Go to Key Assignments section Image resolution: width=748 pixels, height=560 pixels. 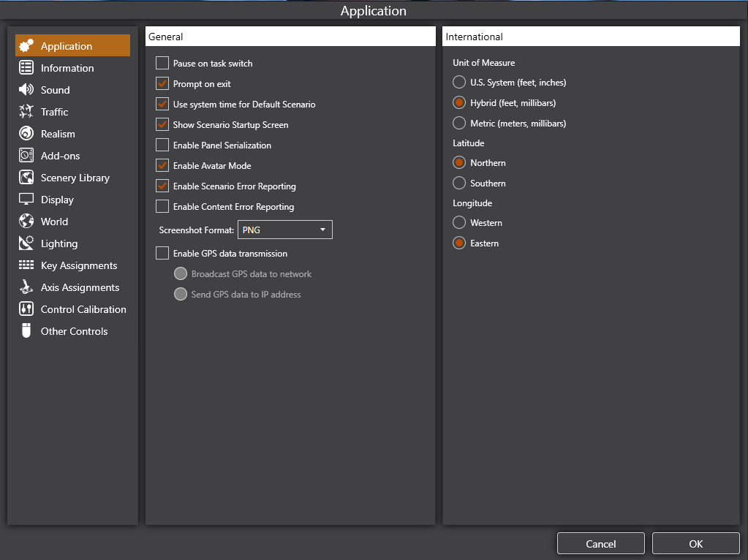click(79, 265)
